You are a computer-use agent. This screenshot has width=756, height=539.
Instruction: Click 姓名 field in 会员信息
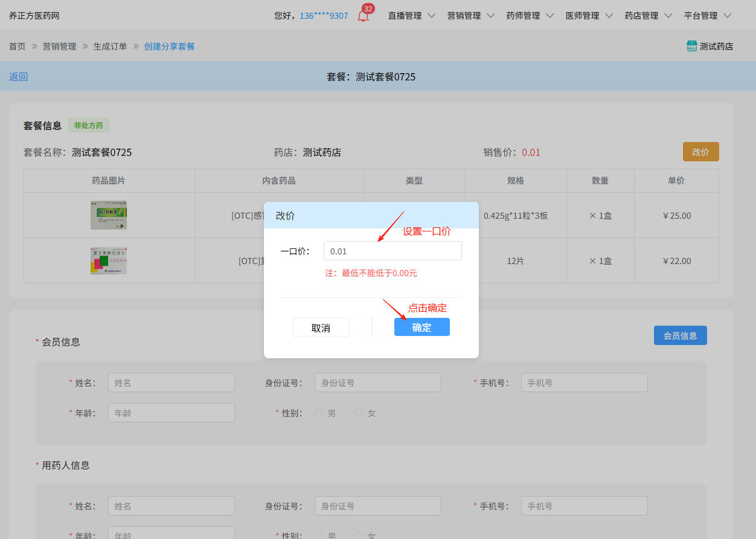[171, 382]
